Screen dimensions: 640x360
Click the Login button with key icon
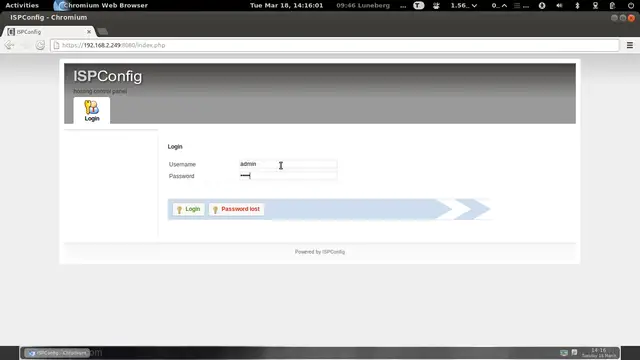pyautogui.click(x=188, y=209)
